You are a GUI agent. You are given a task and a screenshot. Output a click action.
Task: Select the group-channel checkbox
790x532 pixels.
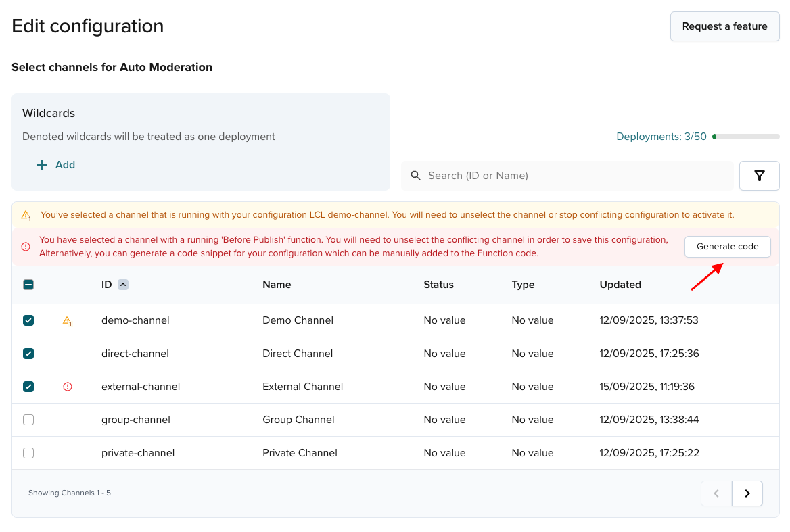(28, 420)
